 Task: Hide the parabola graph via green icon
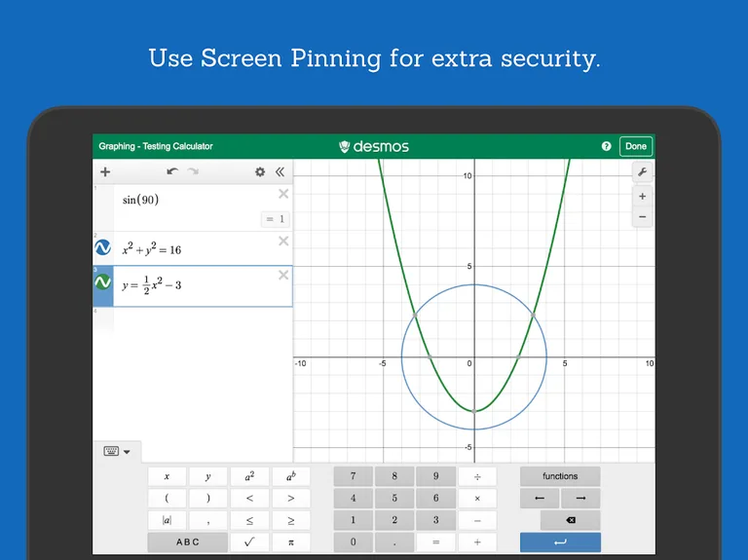(x=102, y=281)
